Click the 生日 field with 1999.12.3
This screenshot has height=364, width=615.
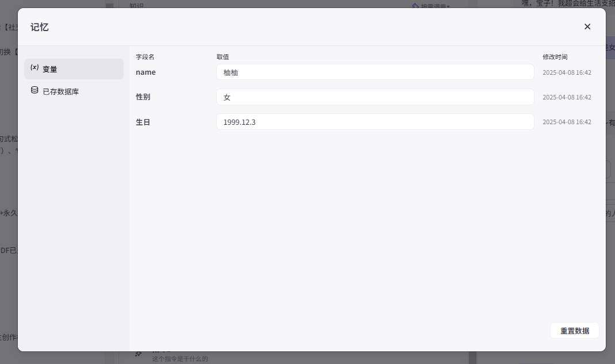click(x=375, y=122)
